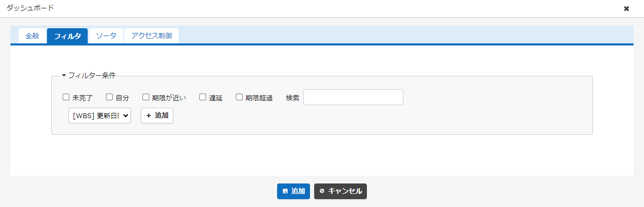Viewport: 644px width, 207px height.
Task: Check the 自分 filter checkbox
Action: (110, 97)
